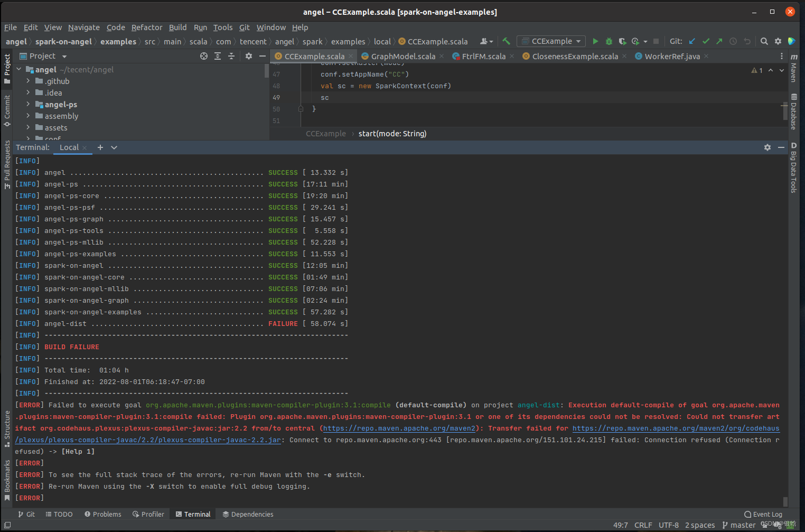Expand all icon in Project panel
This screenshot has width=805, height=532.
click(x=218, y=56)
